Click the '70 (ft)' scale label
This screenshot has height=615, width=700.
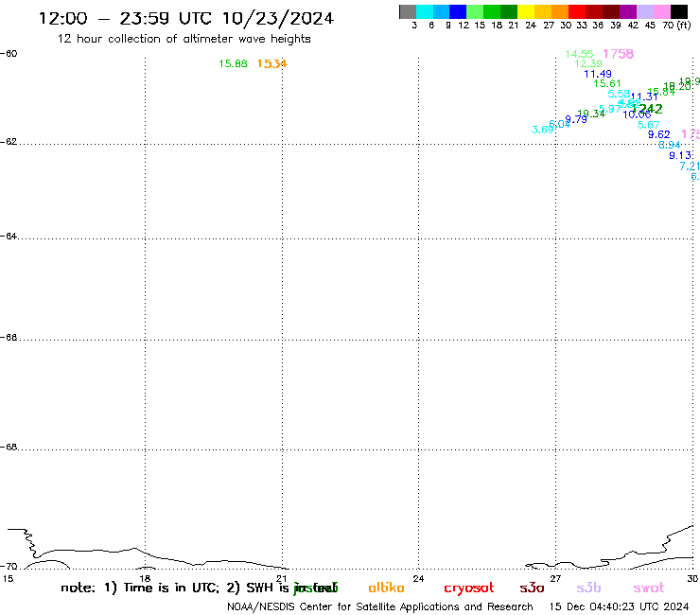coord(676,26)
